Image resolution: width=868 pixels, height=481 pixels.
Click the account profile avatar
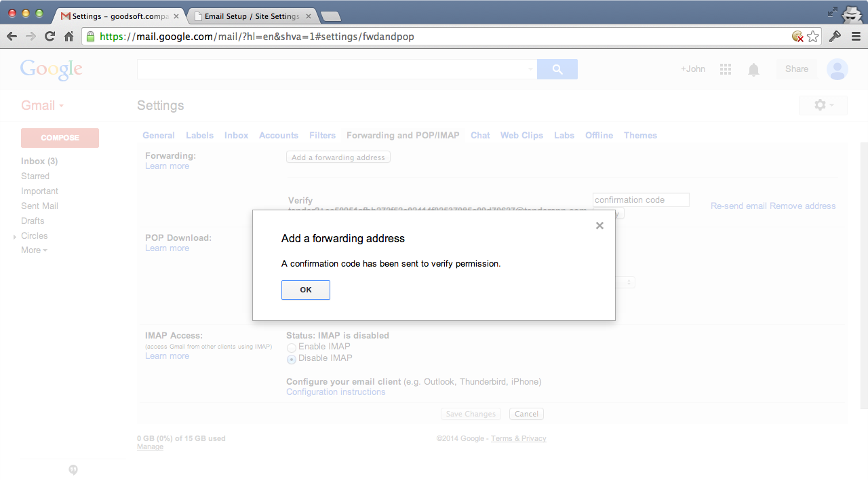pyautogui.click(x=837, y=69)
